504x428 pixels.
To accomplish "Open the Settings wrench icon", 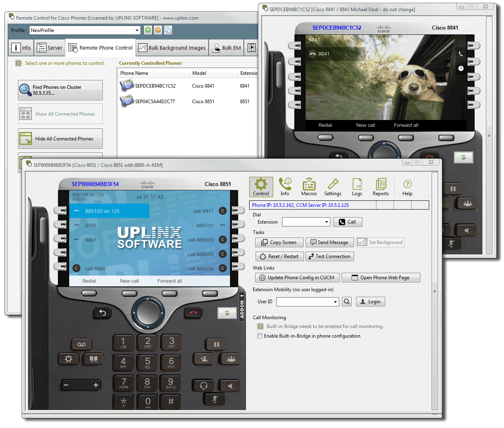I will tap(333, 187).
